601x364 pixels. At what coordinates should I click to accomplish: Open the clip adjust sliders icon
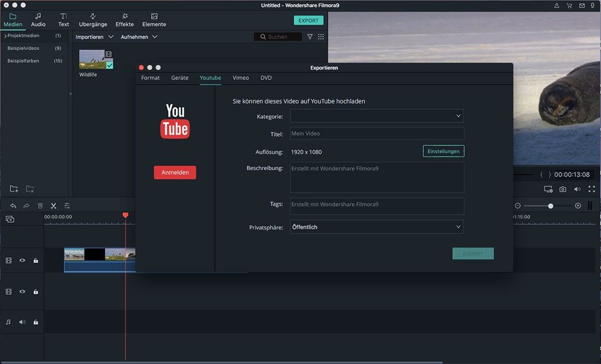[x=67, y=206]
